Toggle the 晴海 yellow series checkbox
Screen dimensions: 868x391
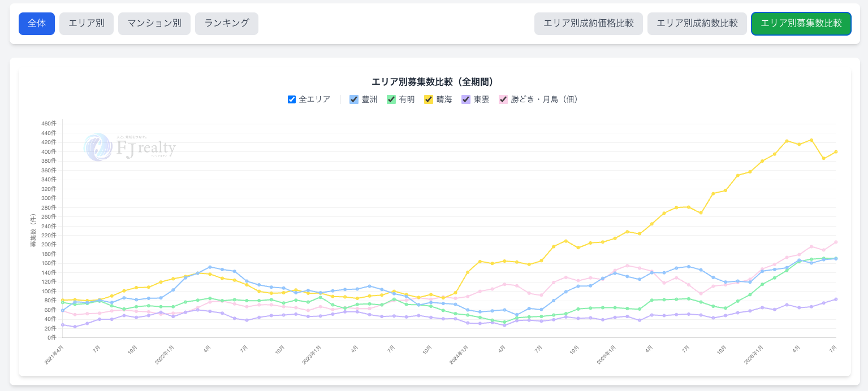[429, 99]
